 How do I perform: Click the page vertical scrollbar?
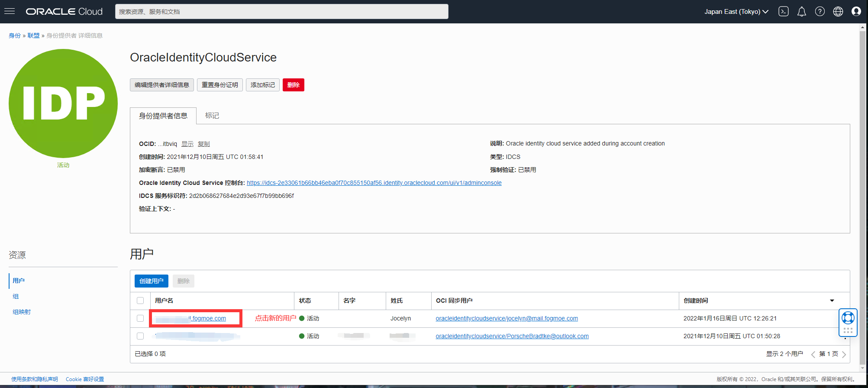coord(863,197)
